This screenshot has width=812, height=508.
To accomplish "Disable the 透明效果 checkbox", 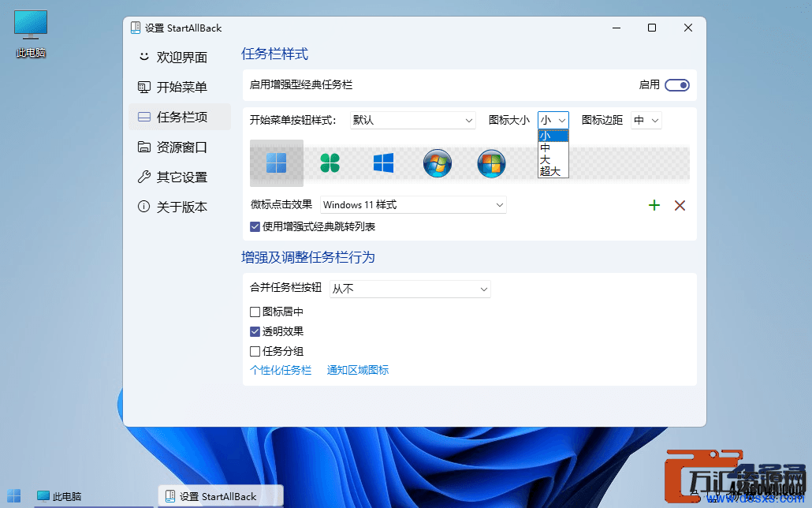I will 255,331.
